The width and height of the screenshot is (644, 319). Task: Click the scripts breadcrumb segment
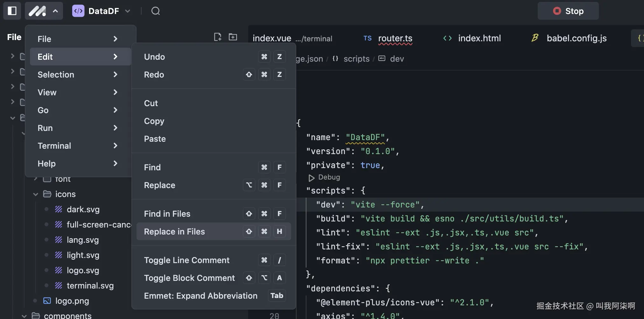pos(356,59)
